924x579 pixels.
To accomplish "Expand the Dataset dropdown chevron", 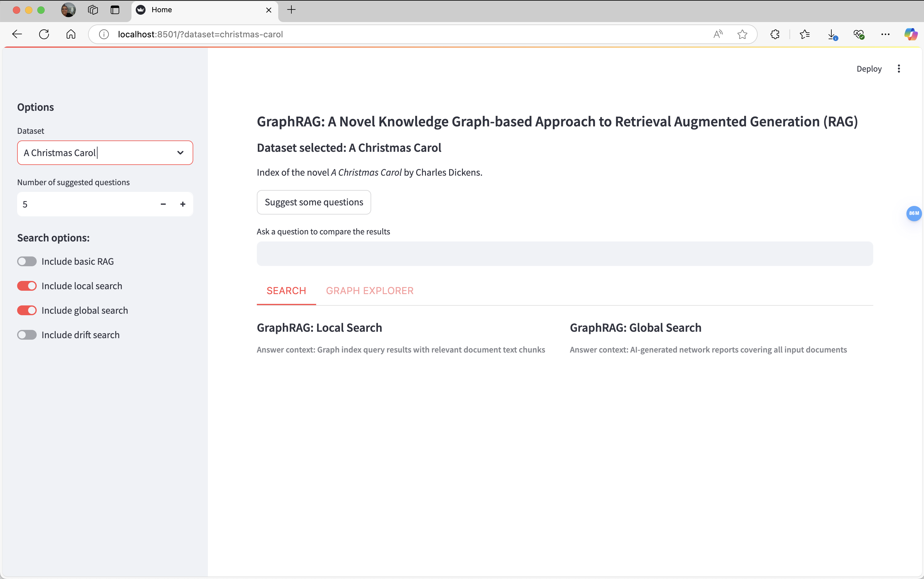I will pyautogui.click(x=180, y=153).
